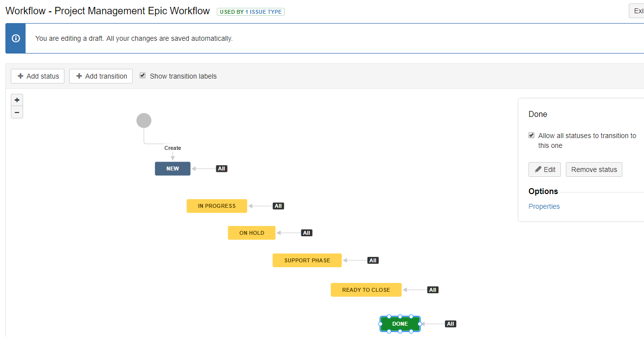Click the info icon on the draft banner
Screen dimensions: 644x337
tap(15, 38)
